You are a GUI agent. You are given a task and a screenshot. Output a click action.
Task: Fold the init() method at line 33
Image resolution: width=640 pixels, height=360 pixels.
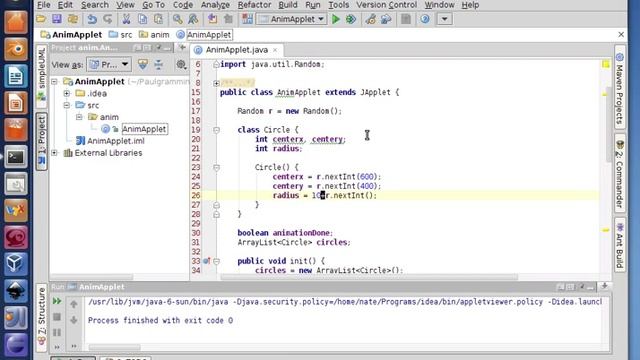[216, 261]
